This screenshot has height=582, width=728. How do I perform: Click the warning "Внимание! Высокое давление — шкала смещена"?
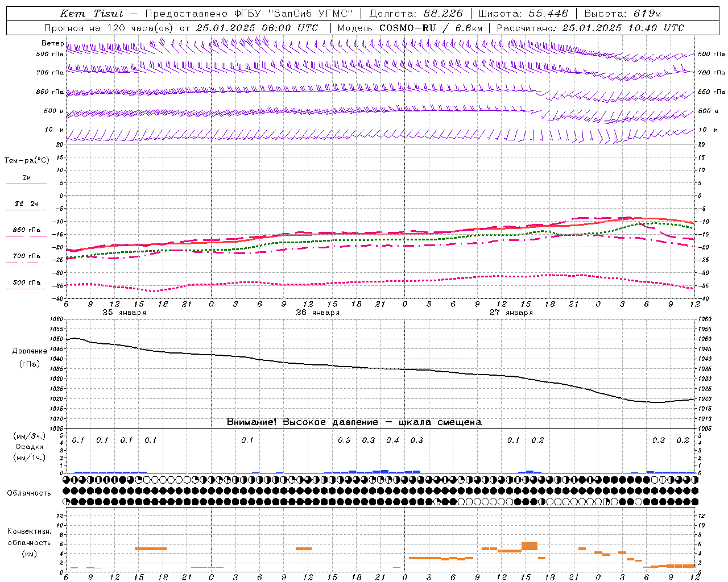(x=354, y=422)
